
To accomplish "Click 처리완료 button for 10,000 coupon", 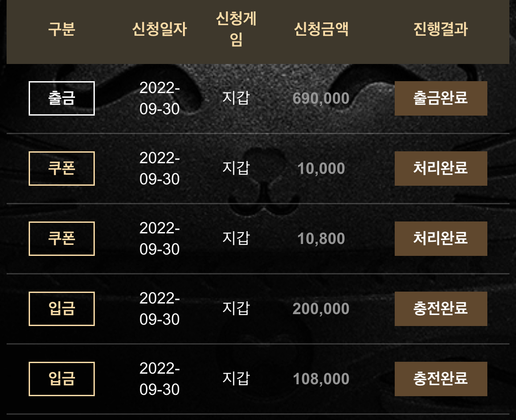I will coord(441,169).
